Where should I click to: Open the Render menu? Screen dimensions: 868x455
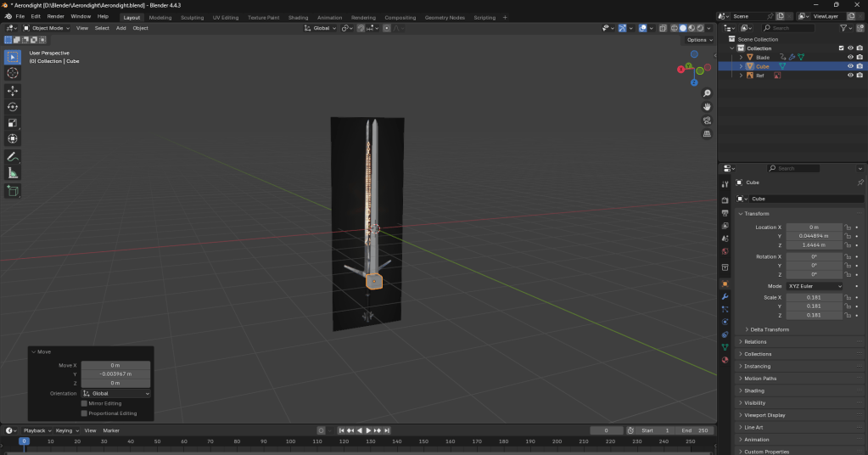[x=55, y=16]
